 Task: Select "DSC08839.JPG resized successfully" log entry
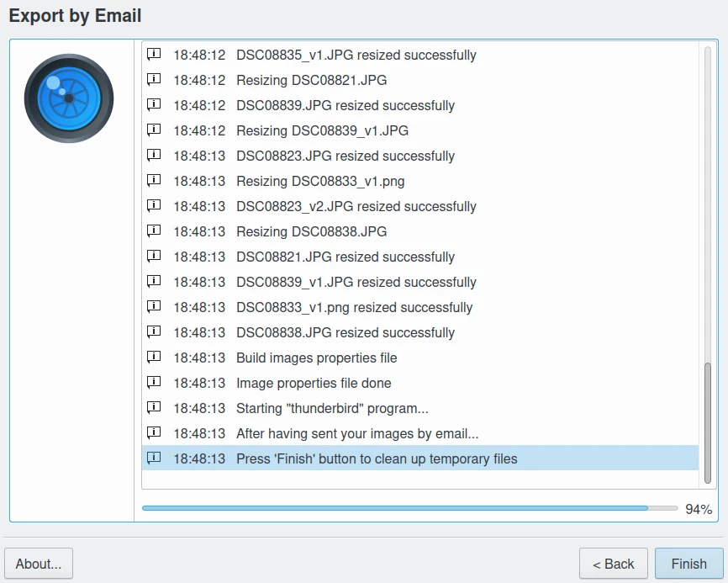tap(345, 105)
